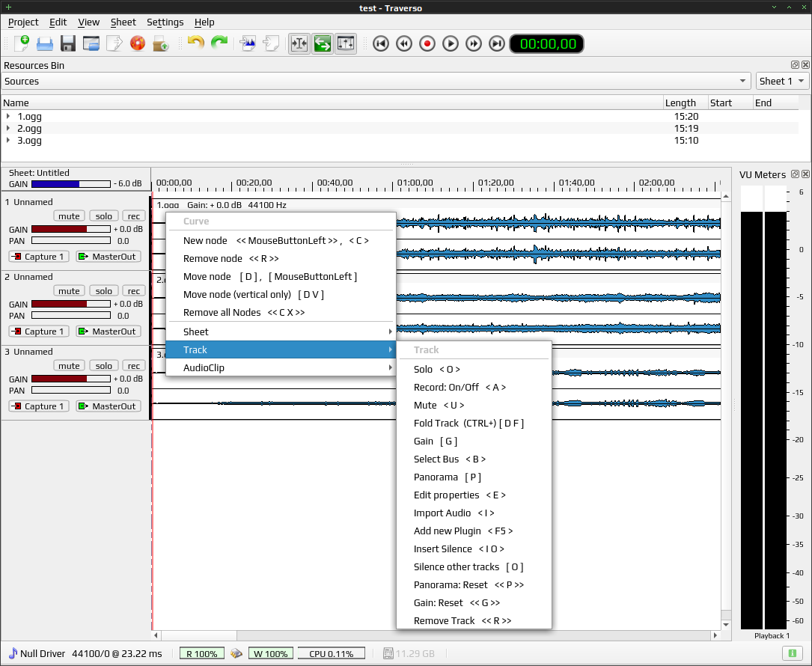Undo the last action with the yellow arrow

pos(196,43)
